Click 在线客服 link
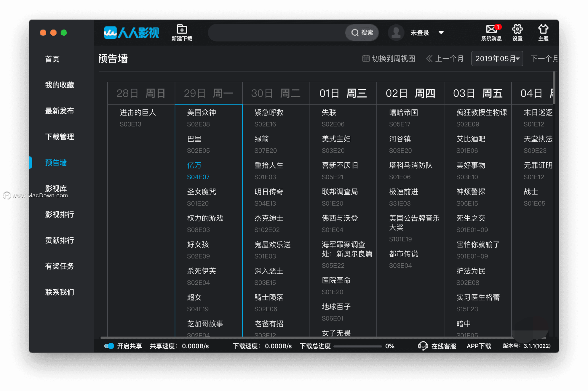 coord(444,346)
